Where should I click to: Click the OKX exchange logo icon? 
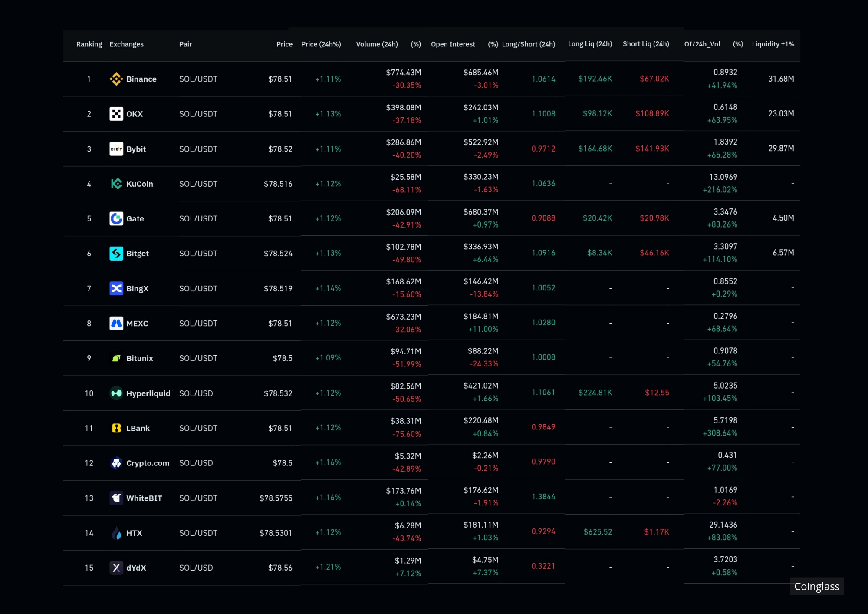tap(116, 114)
